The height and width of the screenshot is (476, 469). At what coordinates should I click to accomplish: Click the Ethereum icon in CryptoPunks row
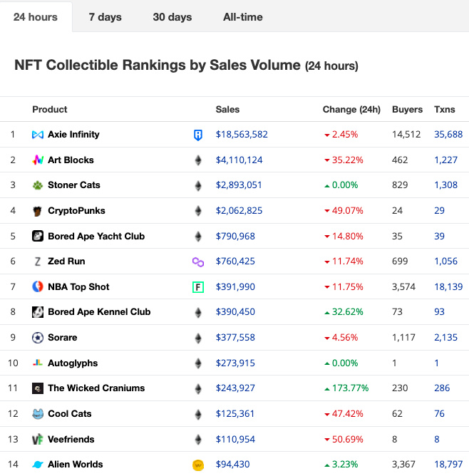(198, 211)
